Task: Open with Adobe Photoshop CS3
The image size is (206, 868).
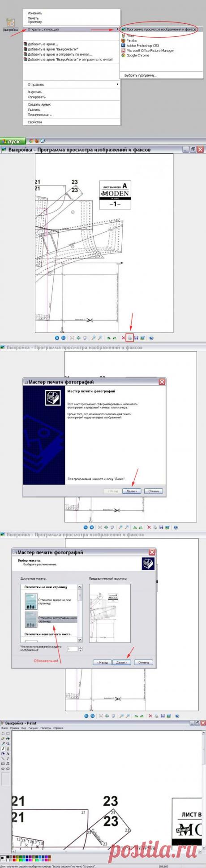Action: 142,45
